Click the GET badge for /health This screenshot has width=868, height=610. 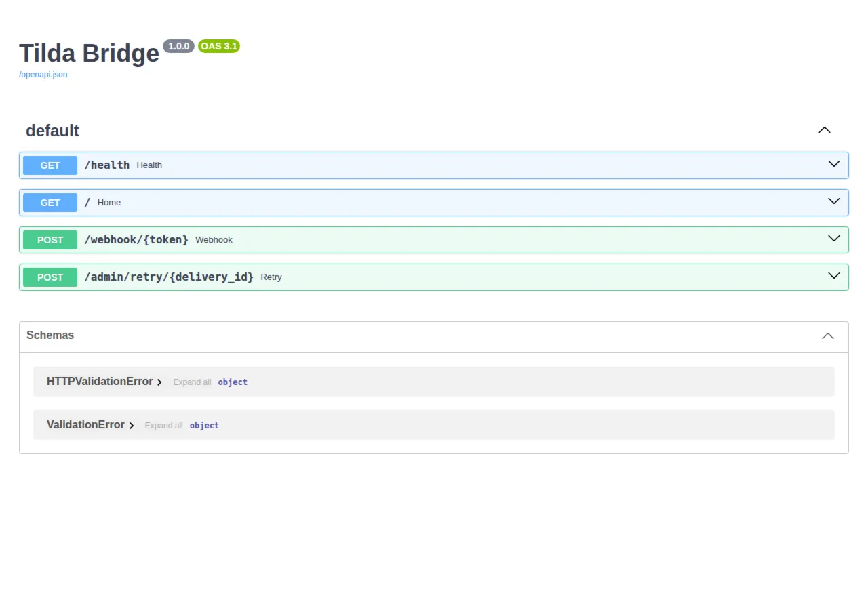coord(50,165)
